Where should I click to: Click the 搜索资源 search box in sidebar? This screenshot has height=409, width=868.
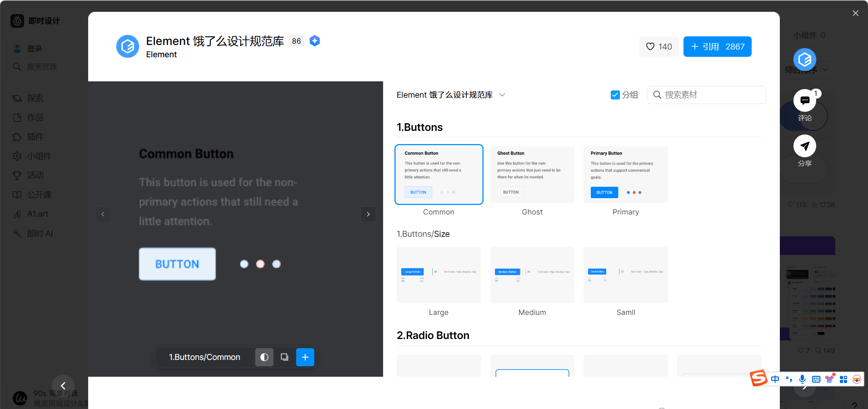pyautogui.click(x=47, y=67)
